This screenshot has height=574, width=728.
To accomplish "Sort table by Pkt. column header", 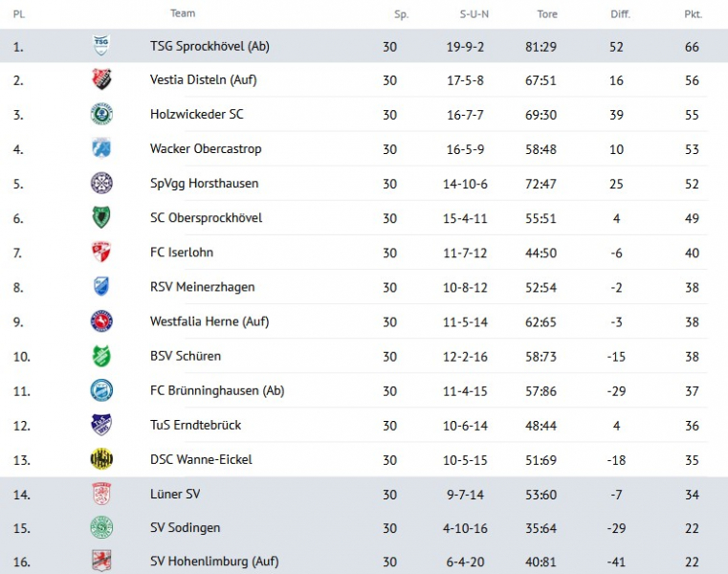I will pyautogui.click(x=692, y=14).
